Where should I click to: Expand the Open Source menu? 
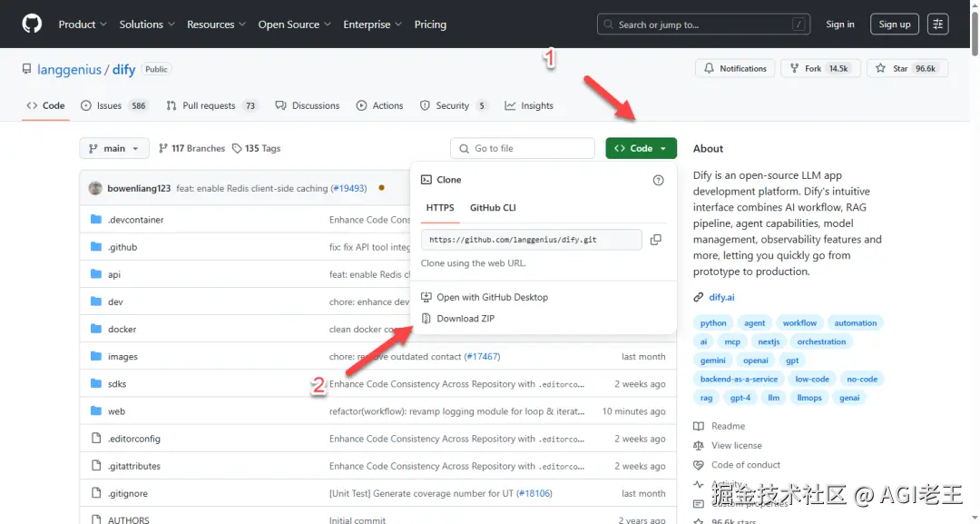click(x=295, y=25)
